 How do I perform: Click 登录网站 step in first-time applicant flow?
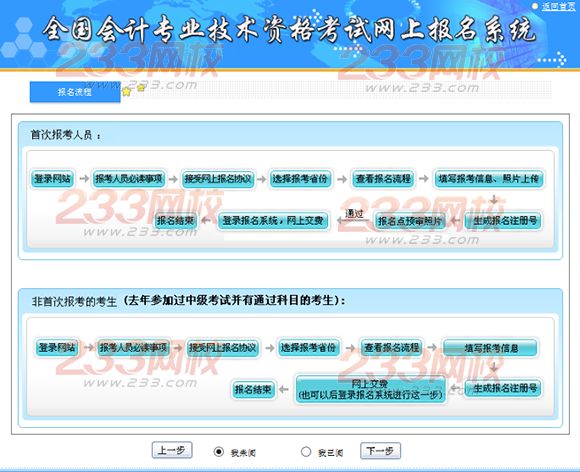[52, 179]
